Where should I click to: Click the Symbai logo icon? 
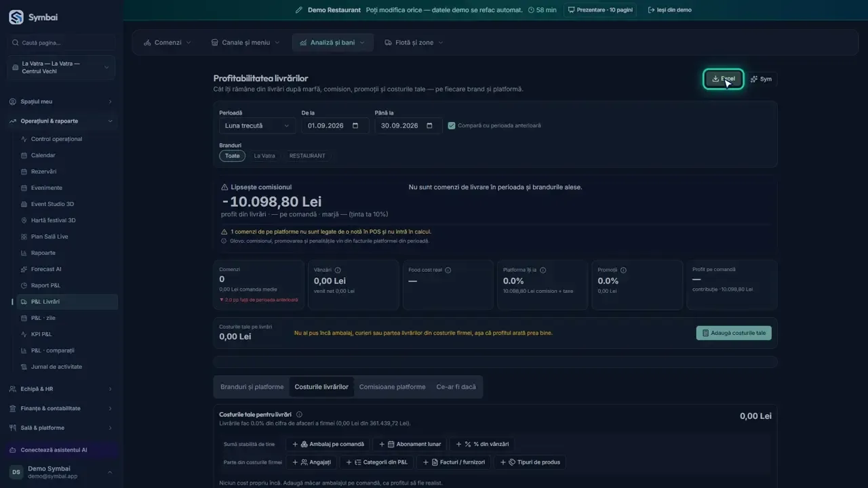point(16,18)
